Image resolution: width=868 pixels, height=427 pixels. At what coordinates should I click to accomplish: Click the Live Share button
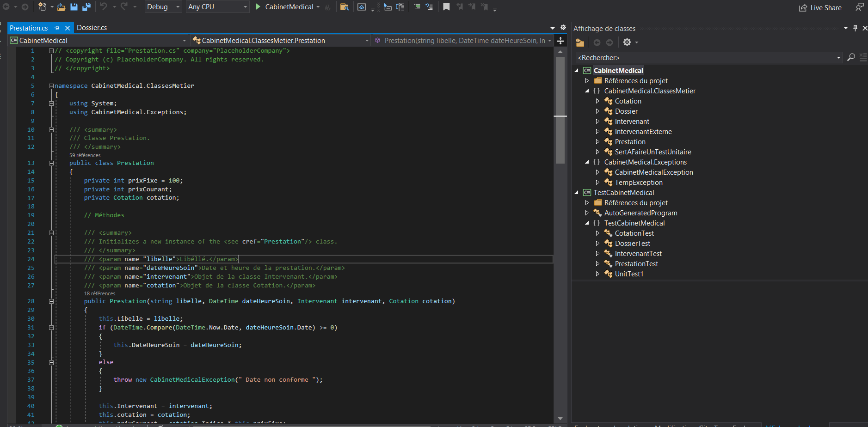pyautogui.click(x=820, y=7)
